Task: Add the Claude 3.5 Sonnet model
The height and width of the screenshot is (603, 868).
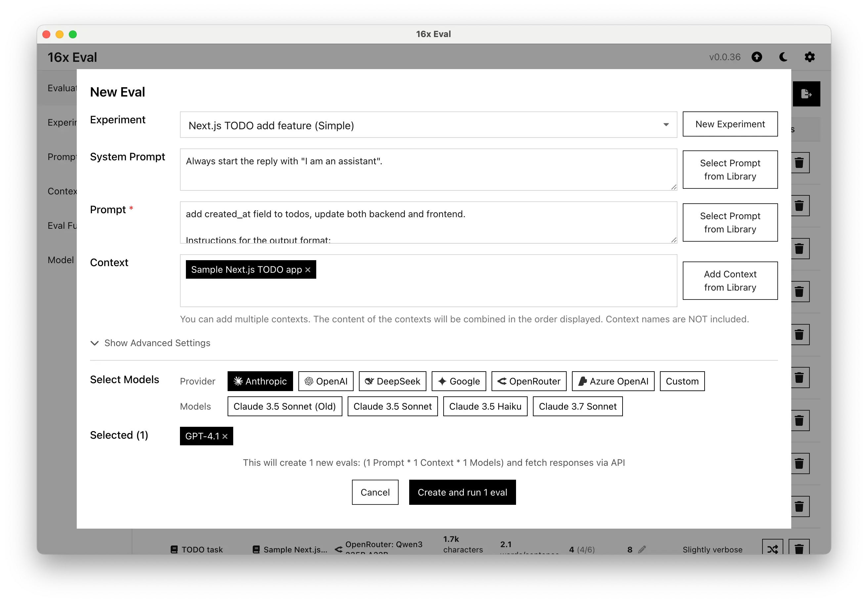Action: tap(392, 407)
